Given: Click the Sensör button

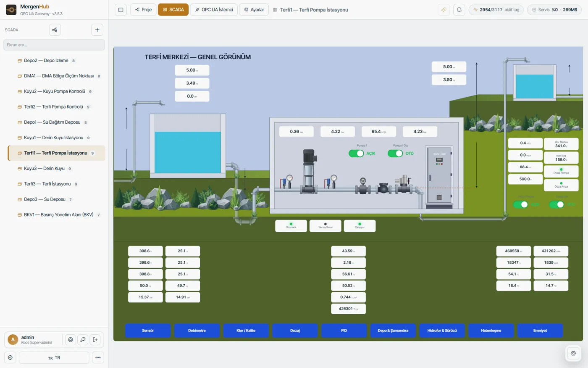Looking at the screenshot, I should point(148,331).
